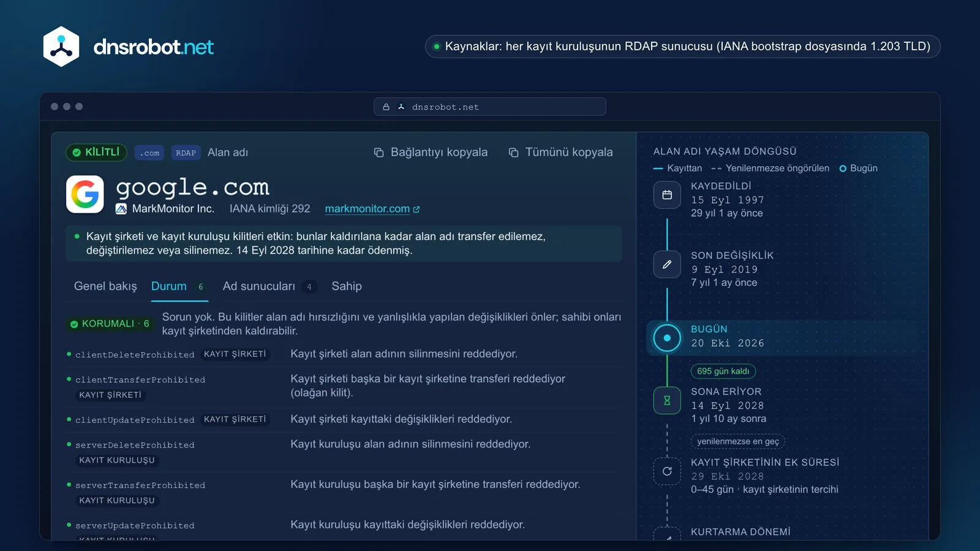Image resolution: width=980 pixels, height=551 pixels.
Task: Click the serverTransferProhibited status code
Action: [140, 485]
